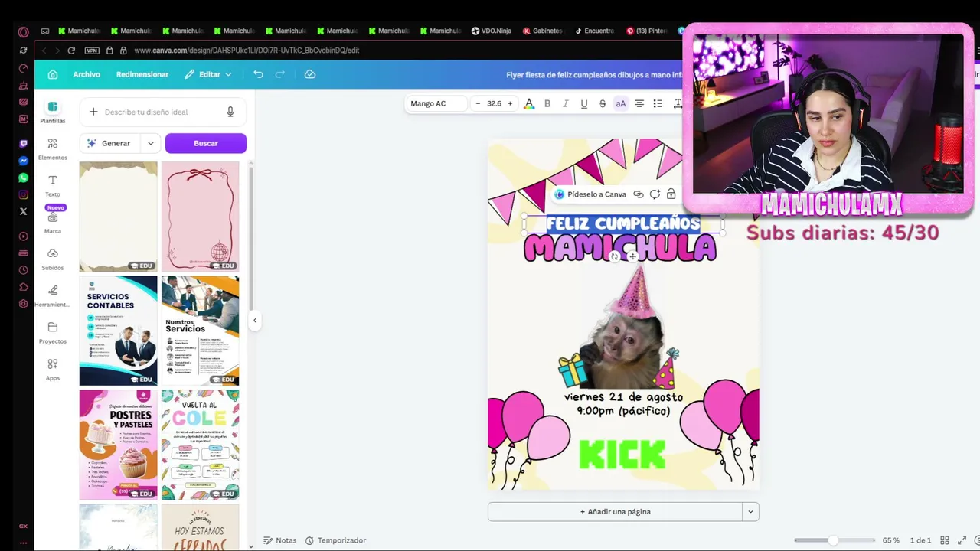Toggle the browser VPN badge

[x=92, y=51]
